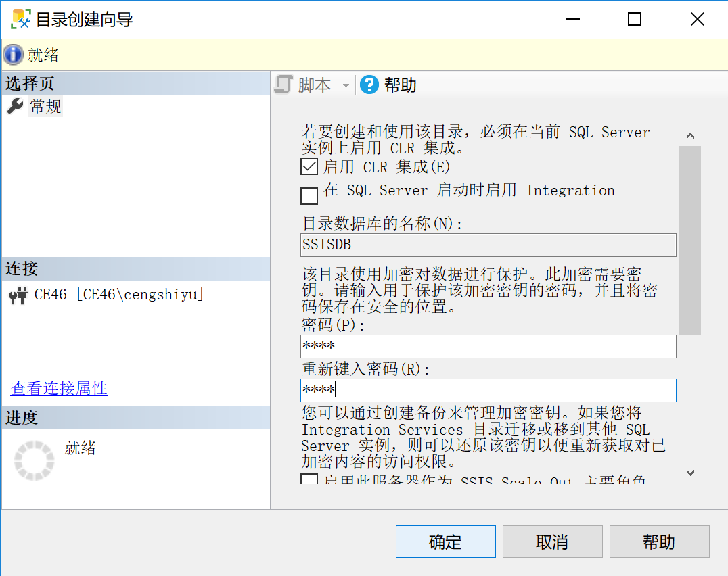Close the 目录创建向导 window
The width and height of the screenshot is (728, 576).
[x=697, y=19]
